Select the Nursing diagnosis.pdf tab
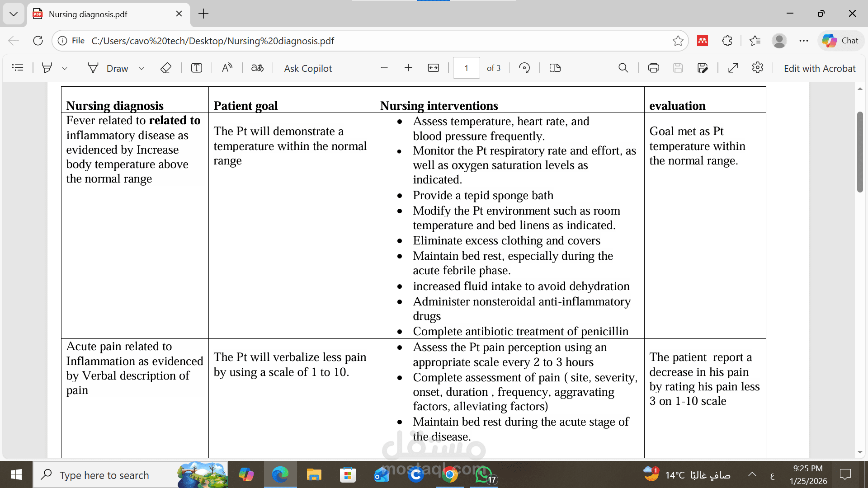 (x=108, y=14)
